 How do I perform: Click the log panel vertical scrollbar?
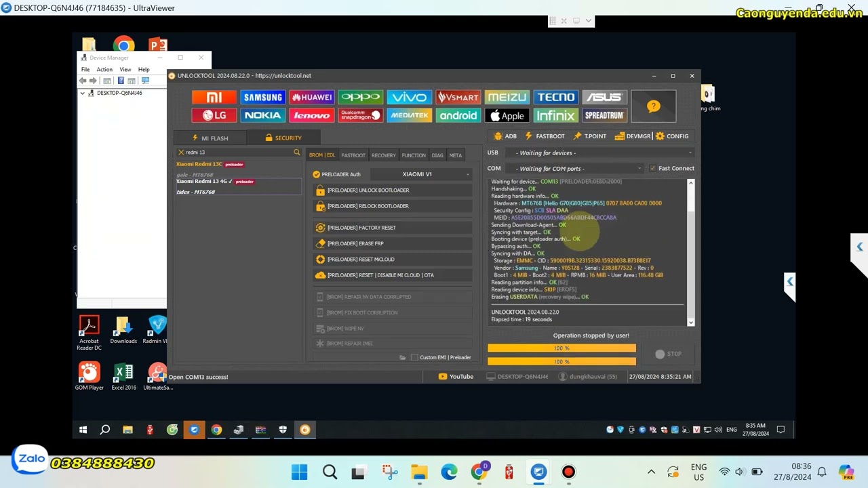(691, 253)
